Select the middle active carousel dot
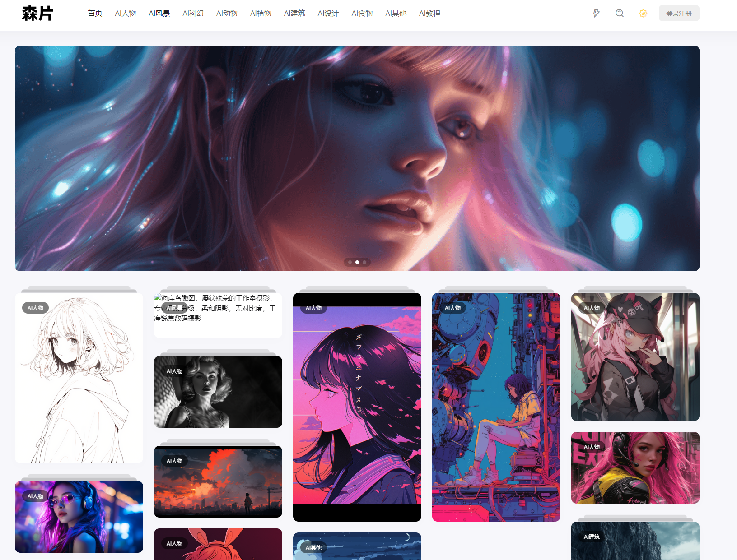Screen dimensions: 737x560 click(x=357, y=262)
